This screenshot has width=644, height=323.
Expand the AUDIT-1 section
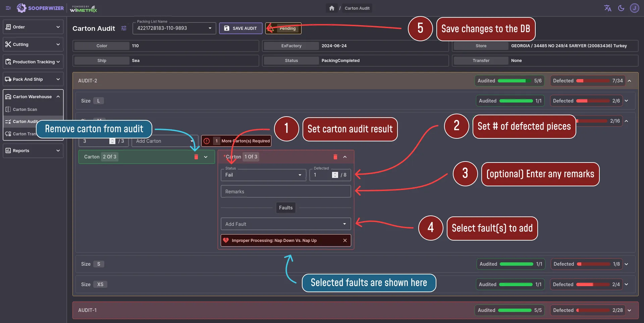(x=629, y=310)
